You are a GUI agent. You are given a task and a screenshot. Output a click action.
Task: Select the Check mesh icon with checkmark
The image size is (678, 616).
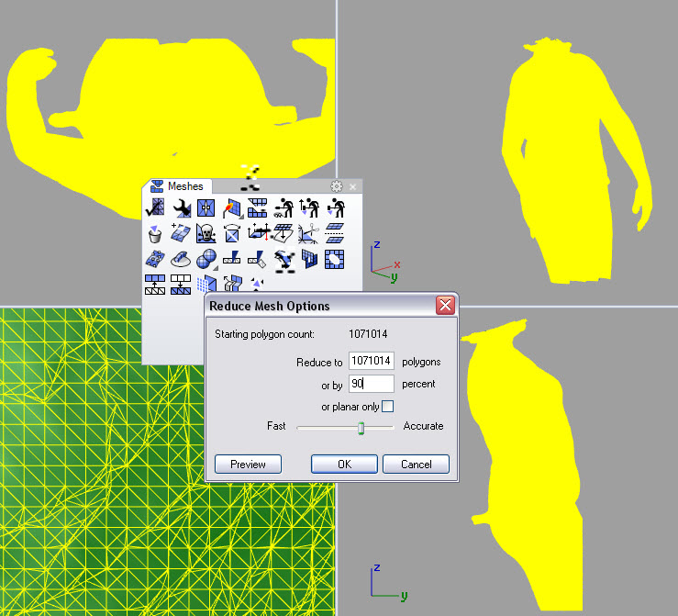155,207
